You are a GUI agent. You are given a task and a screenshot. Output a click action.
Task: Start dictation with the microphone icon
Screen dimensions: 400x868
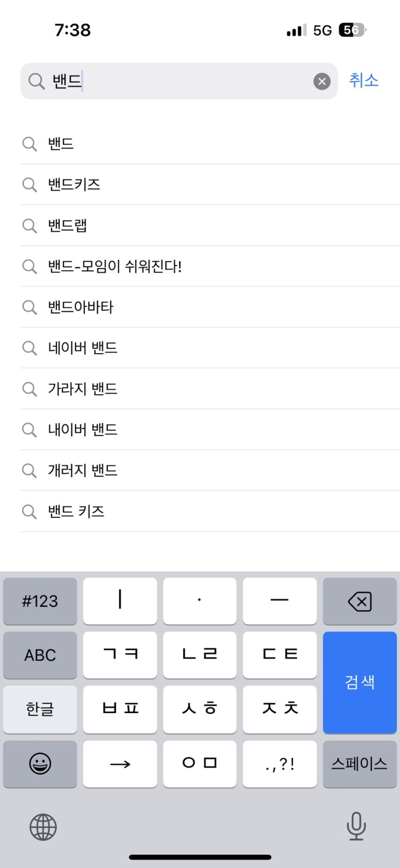pos(356,826)
